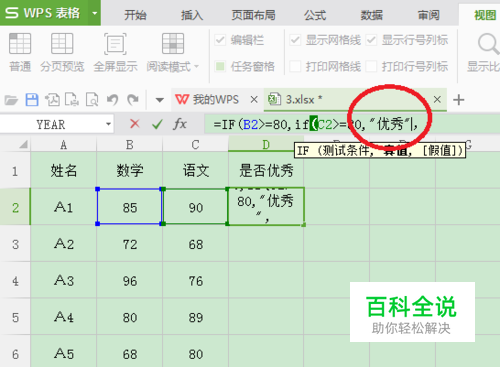The image size is (500, 367).
Task: Click cell containing 数学
Action: pyautogui.click(x=130, y=171)
